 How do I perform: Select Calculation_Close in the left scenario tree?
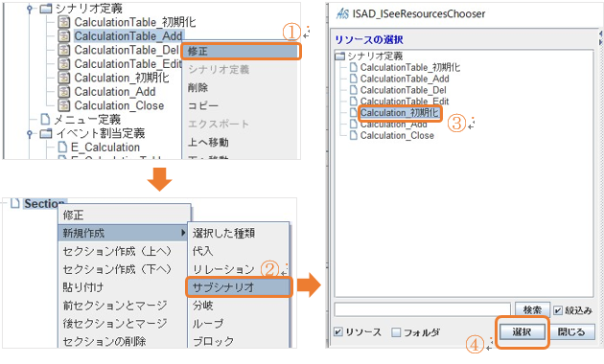pyautogui.click(x=119, y=105)
